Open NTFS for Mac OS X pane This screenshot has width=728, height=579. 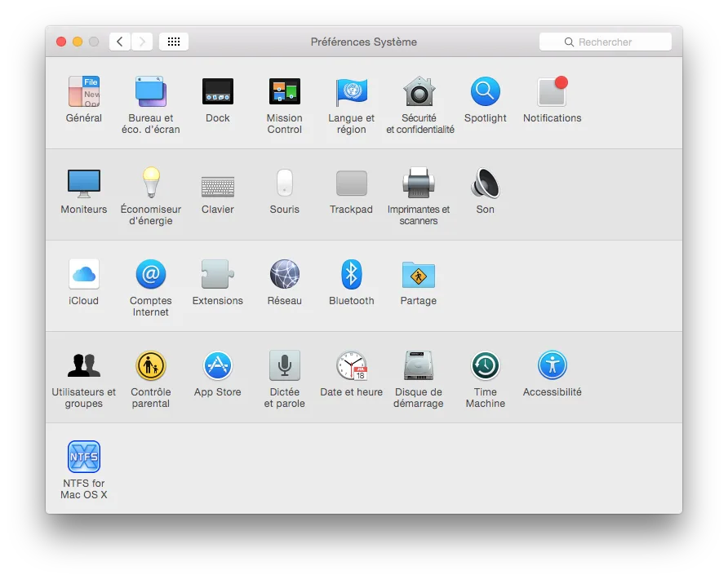tap(84, 456)
